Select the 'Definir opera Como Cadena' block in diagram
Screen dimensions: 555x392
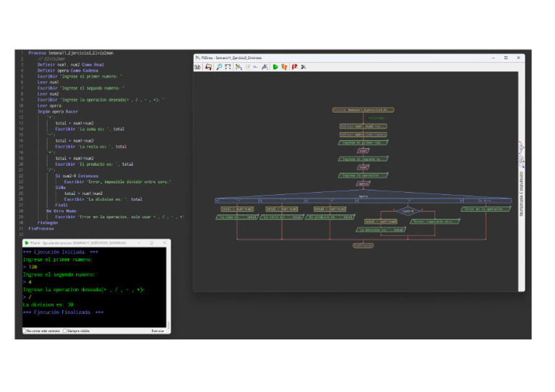click(x=363, y=134)
